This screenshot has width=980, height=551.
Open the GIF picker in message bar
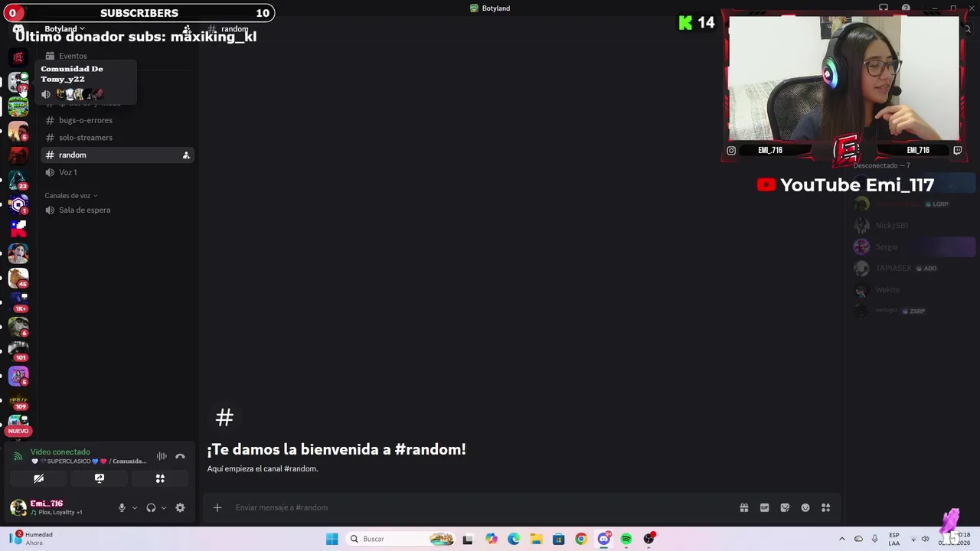tap(764, 507)
